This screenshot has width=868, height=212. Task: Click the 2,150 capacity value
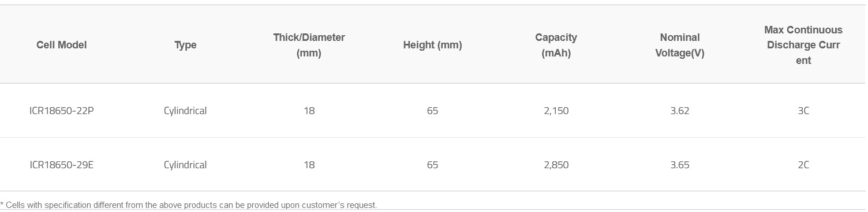[556, 111]
